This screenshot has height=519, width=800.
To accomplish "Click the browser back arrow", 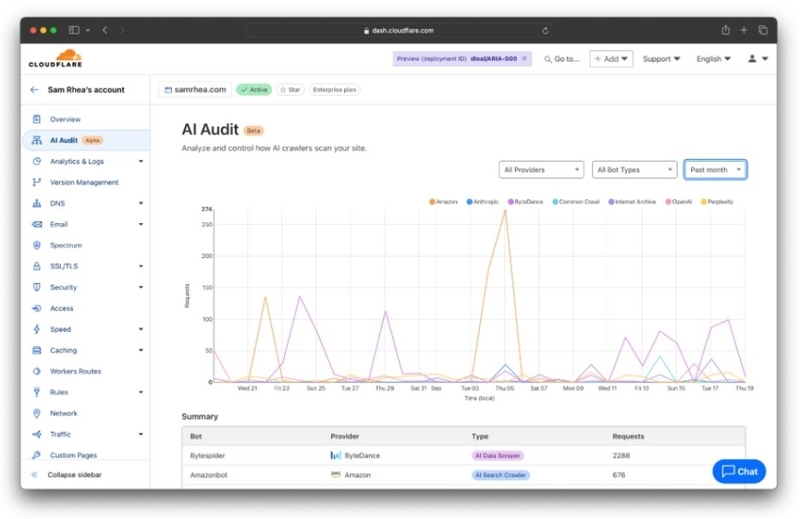I will coord(105,30).
